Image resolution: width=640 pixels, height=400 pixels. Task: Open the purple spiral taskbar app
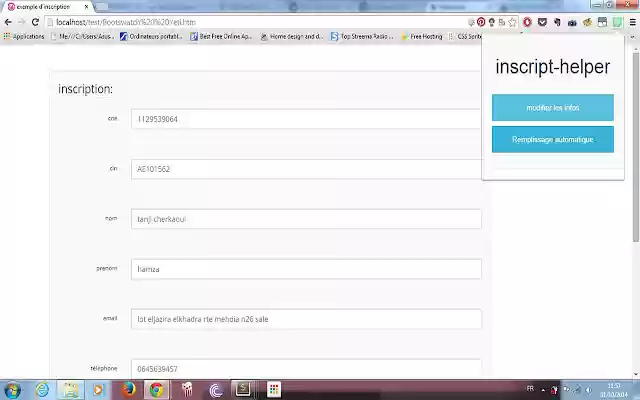tap(216, 390)
